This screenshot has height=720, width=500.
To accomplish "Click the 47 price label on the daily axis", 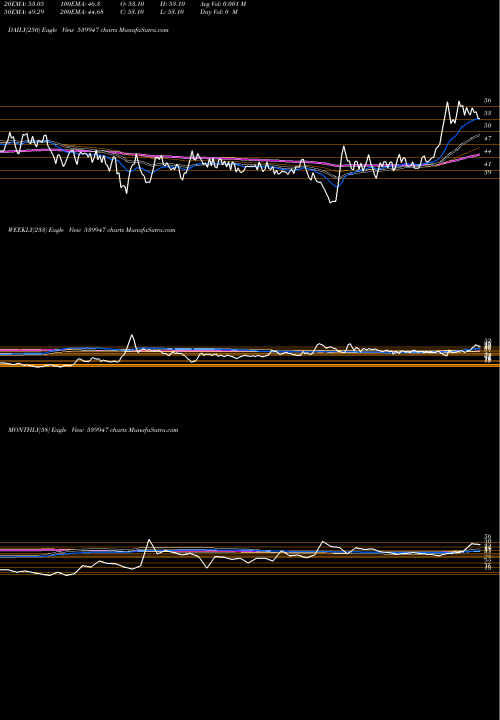I will (488, 138).
